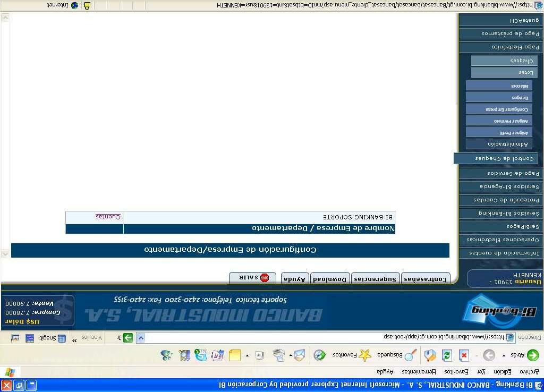Click the content frame vertical scrollbar track

pyautogui.click(x=5, y=135)
